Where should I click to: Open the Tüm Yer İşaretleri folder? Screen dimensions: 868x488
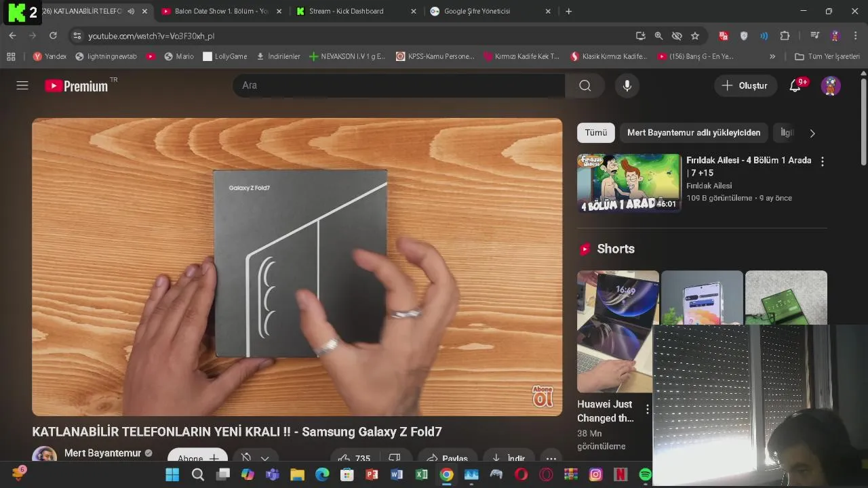[x=827, y=57]
